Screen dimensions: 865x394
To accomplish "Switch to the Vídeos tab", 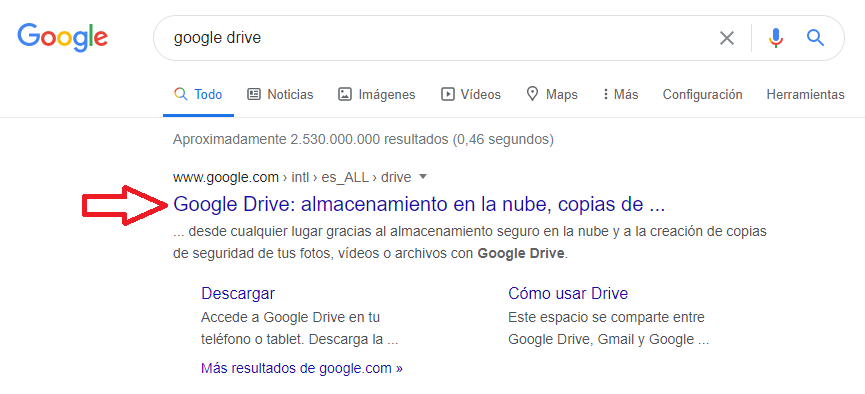I will tap(471, 94).
